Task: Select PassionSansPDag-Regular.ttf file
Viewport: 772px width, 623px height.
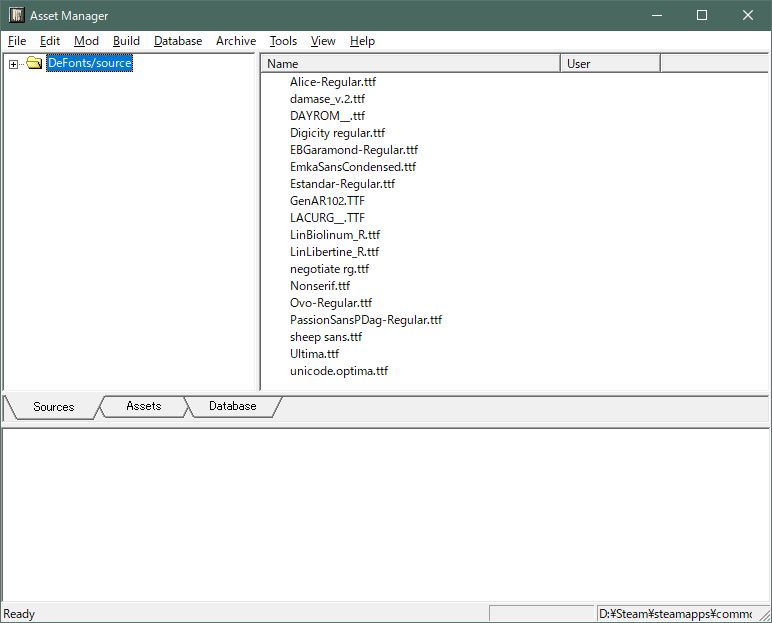Action: [365, 320]
